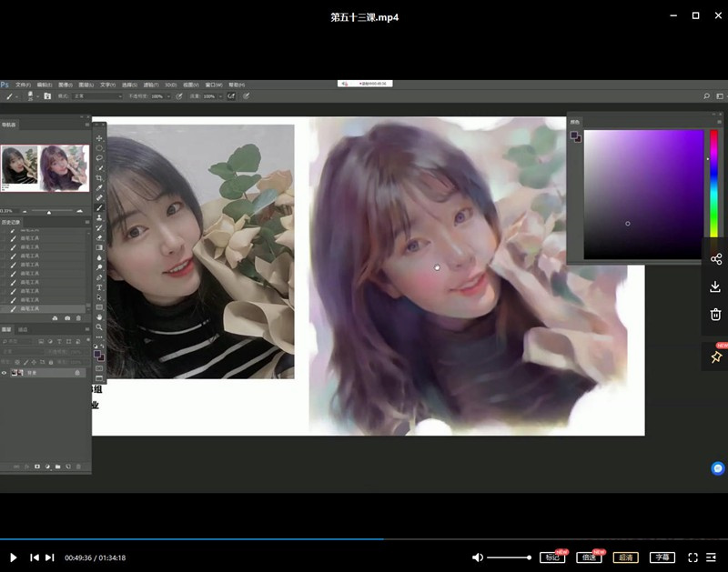Open the 倍速 playback speed selector
The height and width of the screenshot is (572, 728).
(589, 557)
